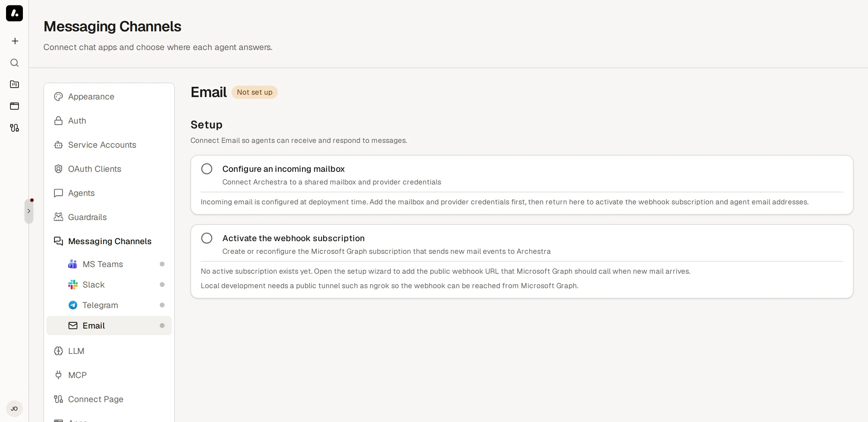Click the Auth lock icon
The height and width of the screenshot is (422, 868).
(x=59, y=121)
